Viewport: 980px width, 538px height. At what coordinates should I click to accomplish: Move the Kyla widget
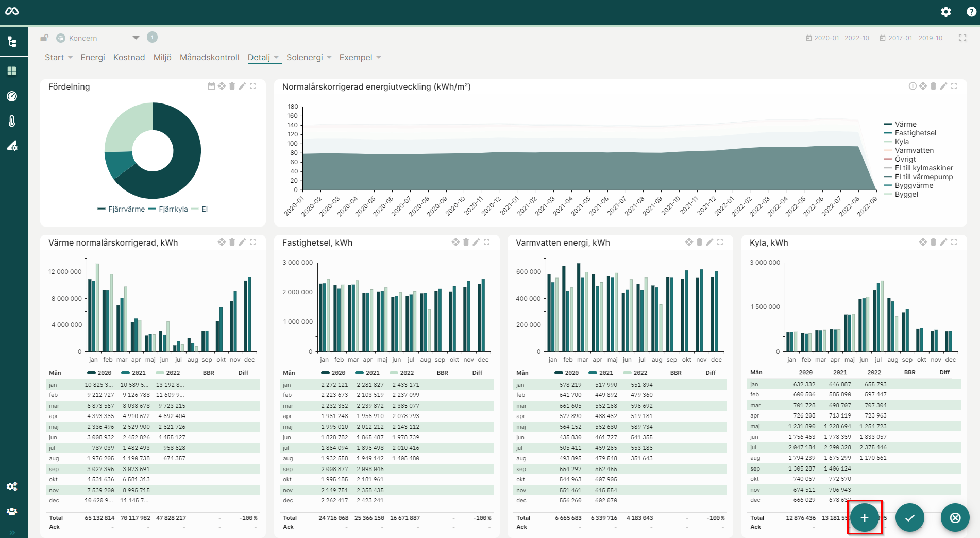point(923,242)
